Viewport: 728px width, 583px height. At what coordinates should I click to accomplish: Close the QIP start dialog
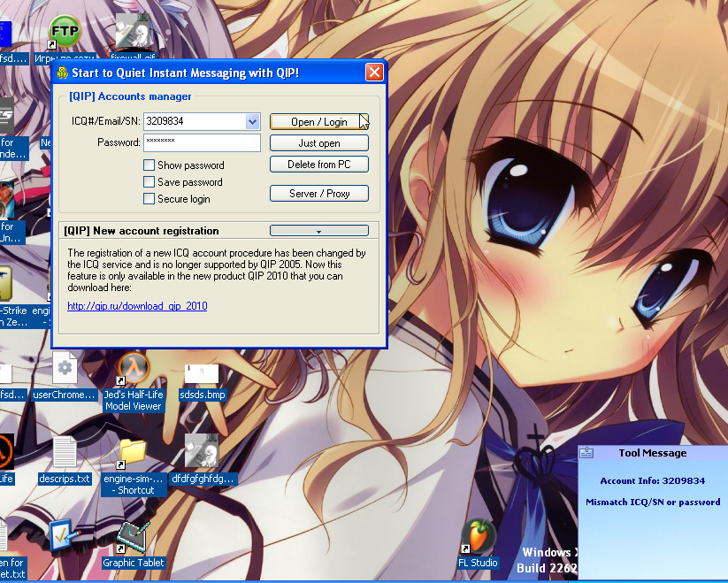[x=374, y=73]
